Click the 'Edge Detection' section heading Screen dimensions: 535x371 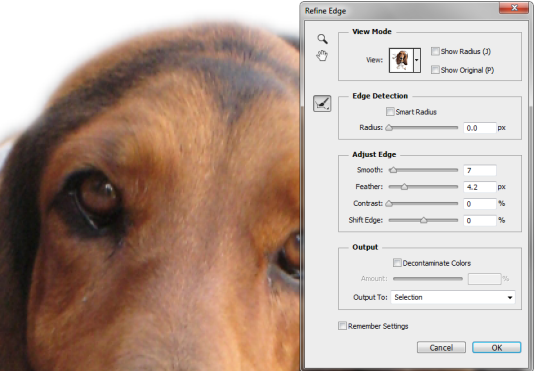point(380,96)
